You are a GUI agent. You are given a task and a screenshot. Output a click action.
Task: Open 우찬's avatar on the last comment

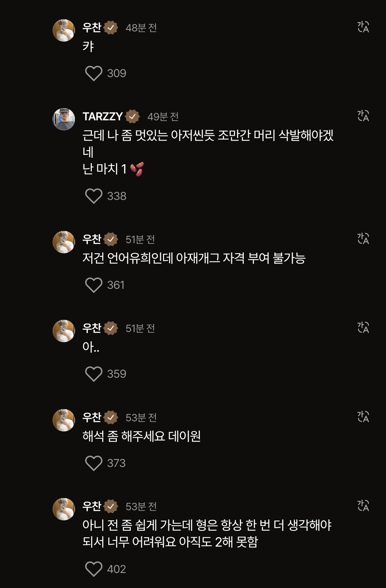pyautogui.click(x=64, y=509)
